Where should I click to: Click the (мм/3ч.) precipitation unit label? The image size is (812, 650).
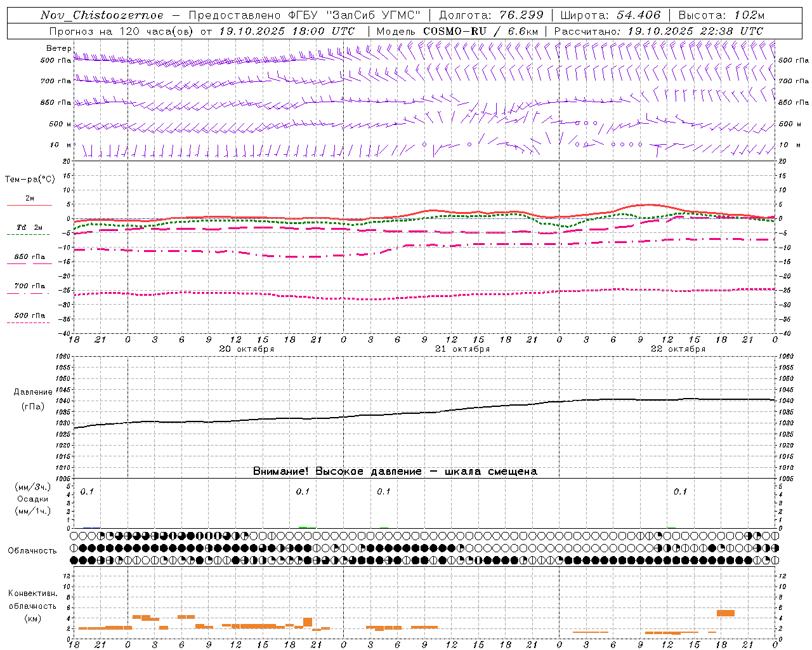(33, 487)
